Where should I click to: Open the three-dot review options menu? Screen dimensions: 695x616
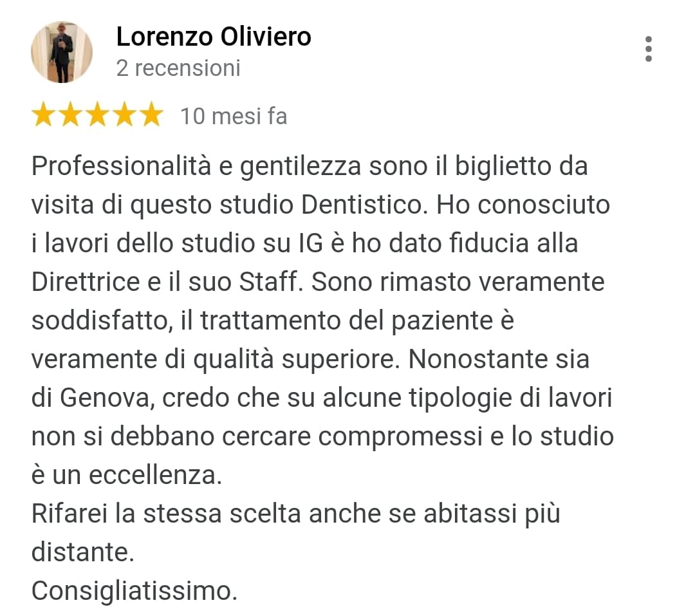[x=648, y=49]
